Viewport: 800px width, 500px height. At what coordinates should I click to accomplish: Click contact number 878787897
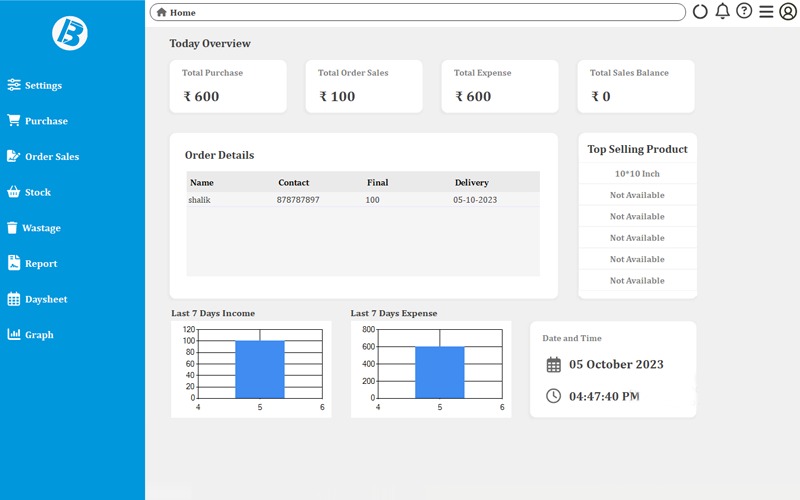tap(298, 199)
